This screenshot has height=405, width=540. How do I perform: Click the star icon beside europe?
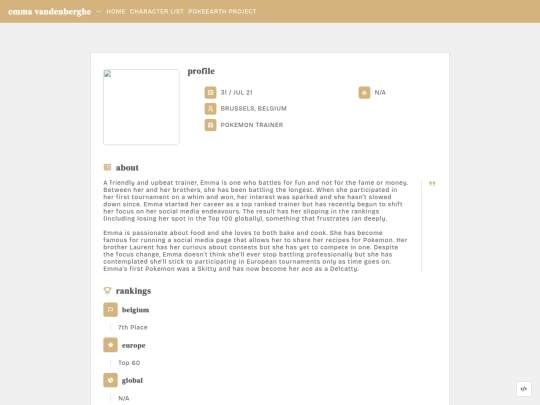pos(111,345)
